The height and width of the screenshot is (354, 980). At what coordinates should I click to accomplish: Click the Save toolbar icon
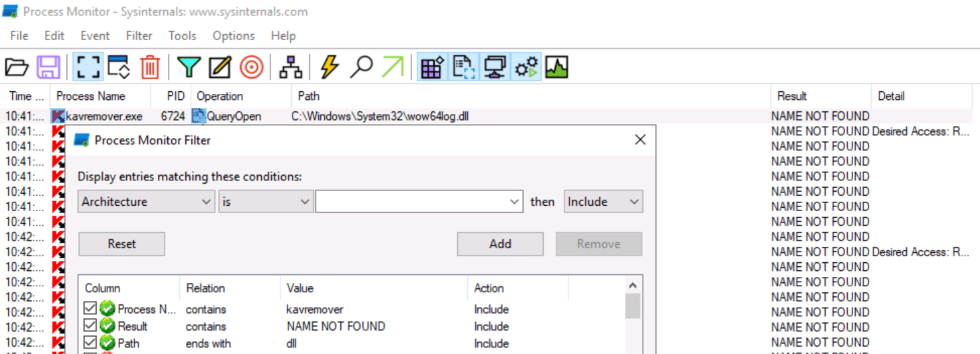tap(48, 67)
